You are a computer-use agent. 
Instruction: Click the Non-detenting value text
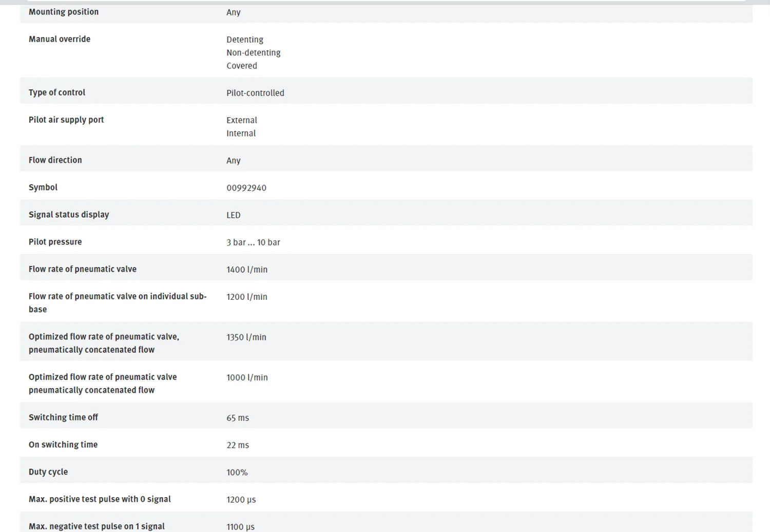pos(253,52)
